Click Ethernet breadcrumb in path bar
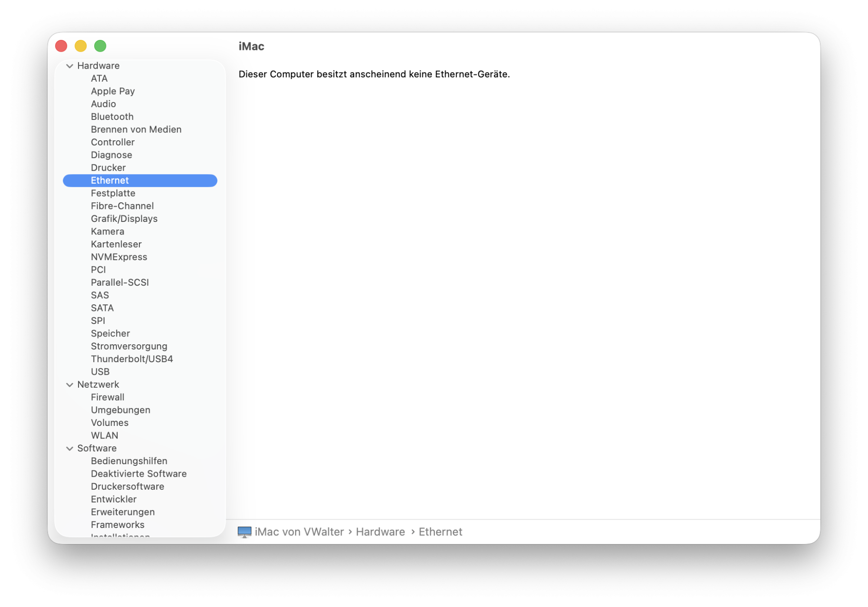 (x=440, y=532)
